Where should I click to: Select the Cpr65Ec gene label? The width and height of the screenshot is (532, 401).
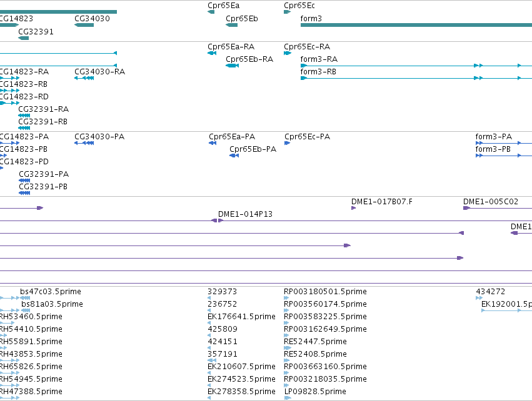tap(299, 6)
